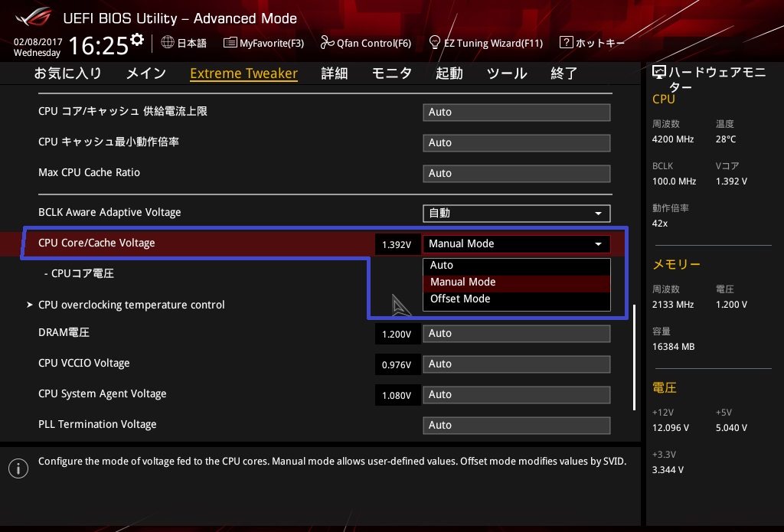The width and height of the screenshot is (784, 532).
Task: Click the 02/08/2017 date text
Action: click(38, 42)
